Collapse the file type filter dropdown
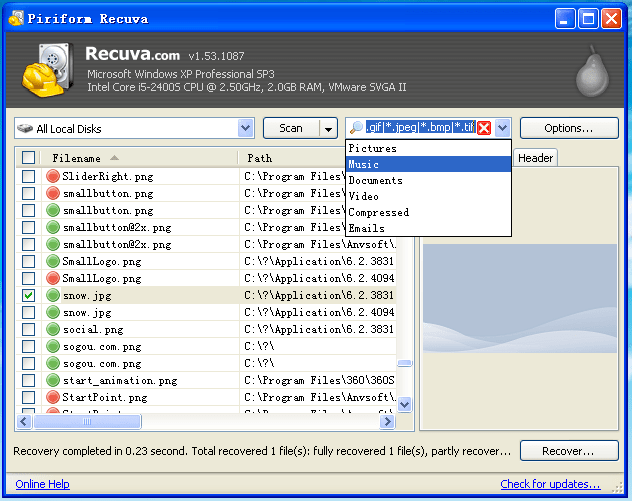The height and width of the screenshot is (501, 632). coord(502,128)
